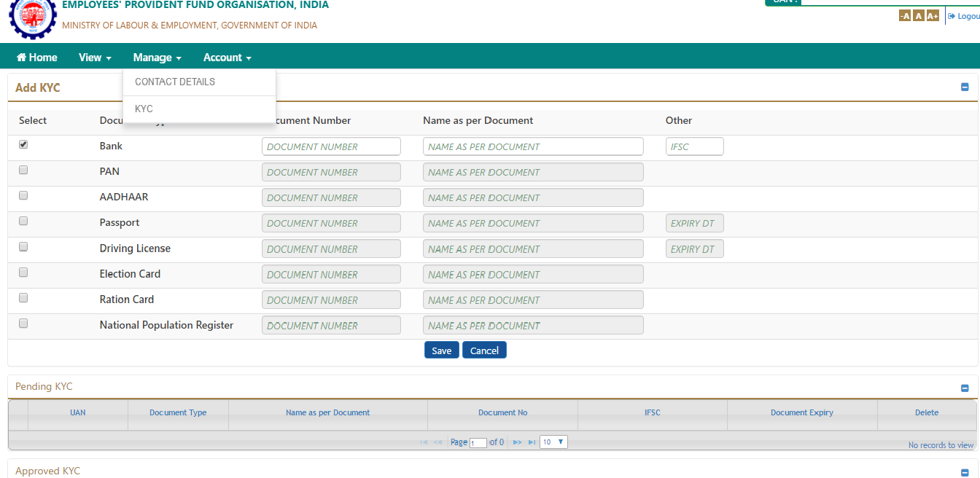Go to first page in Pending KYC pager
The height and width of the screenshot is (478, 980).
click(x=424, y=442)
